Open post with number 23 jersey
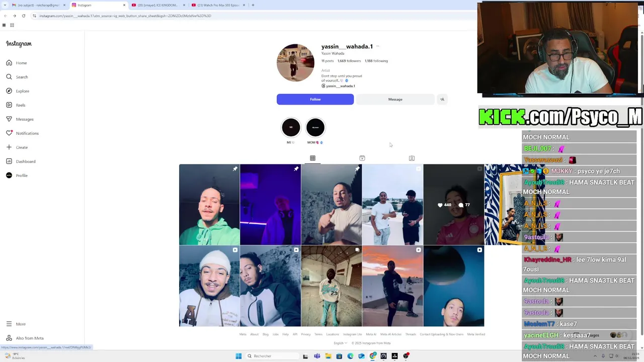The image size is (644, 362). (x=331, y=286)
